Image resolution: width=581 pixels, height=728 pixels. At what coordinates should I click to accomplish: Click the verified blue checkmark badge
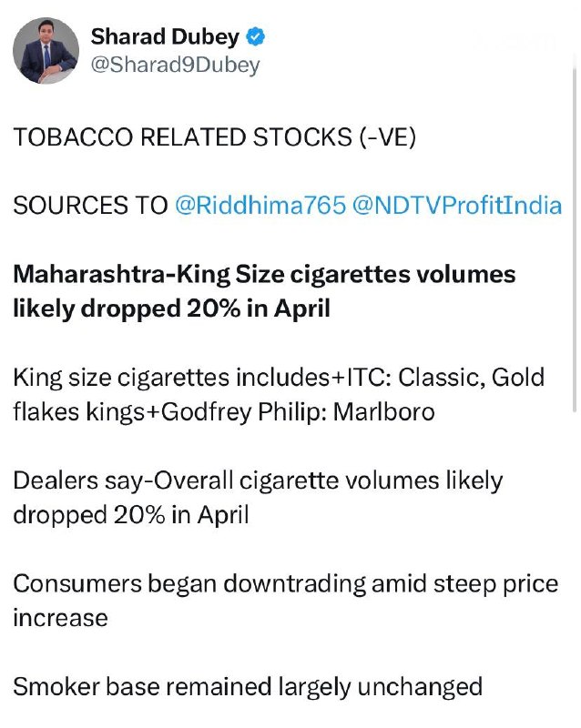256,37
